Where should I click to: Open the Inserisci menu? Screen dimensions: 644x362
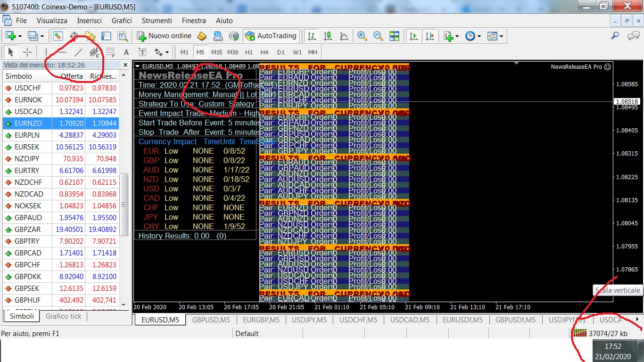coord(90,20)
